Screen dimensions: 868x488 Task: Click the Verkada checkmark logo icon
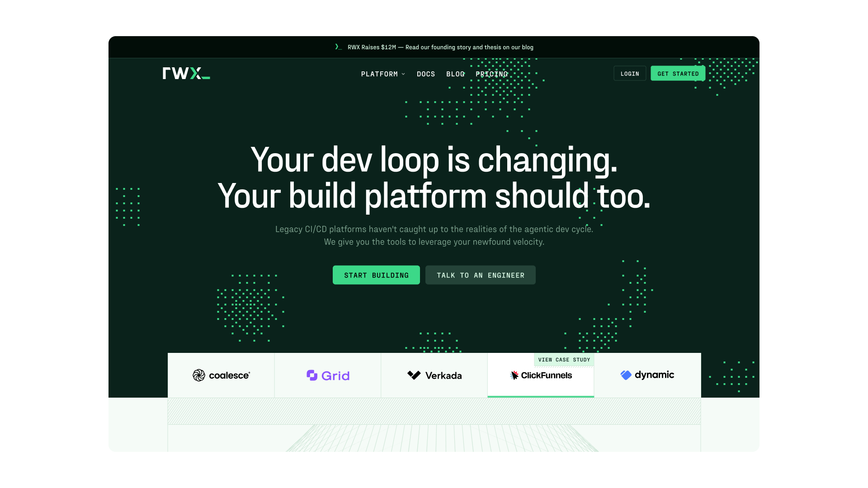(414, 375)
